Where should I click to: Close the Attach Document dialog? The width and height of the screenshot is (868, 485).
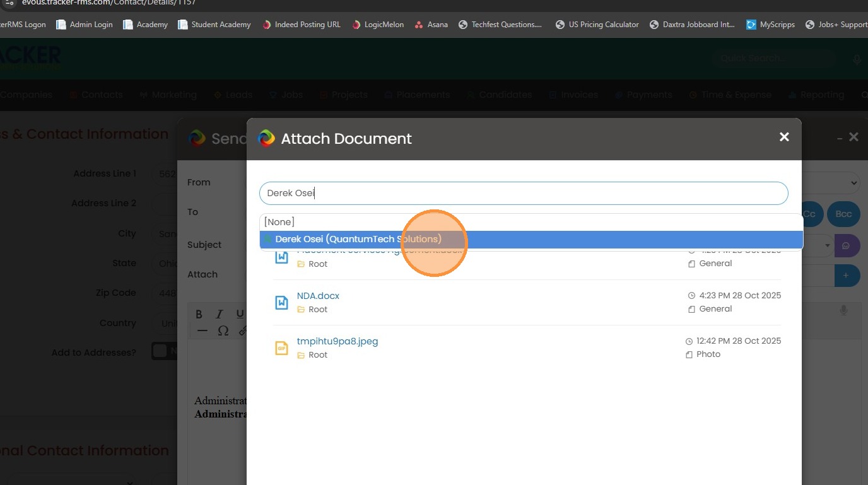784,137
